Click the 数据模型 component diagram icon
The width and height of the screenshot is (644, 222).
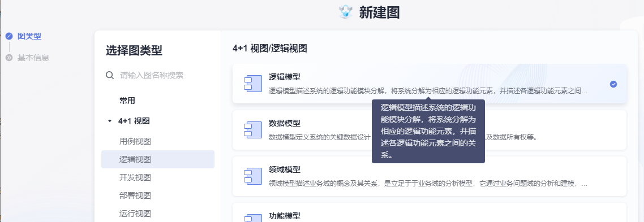[x=253, y=130]
